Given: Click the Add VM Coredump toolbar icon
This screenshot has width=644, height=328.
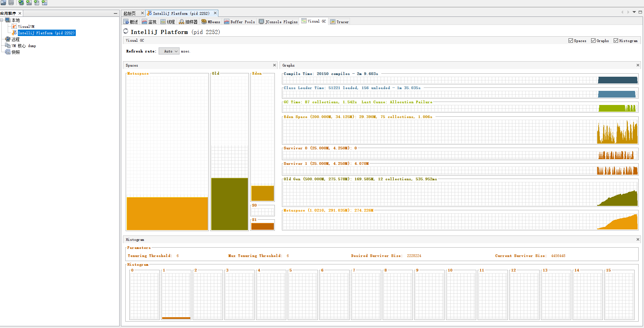Looking at the screenshot, I should pos(37,2).
